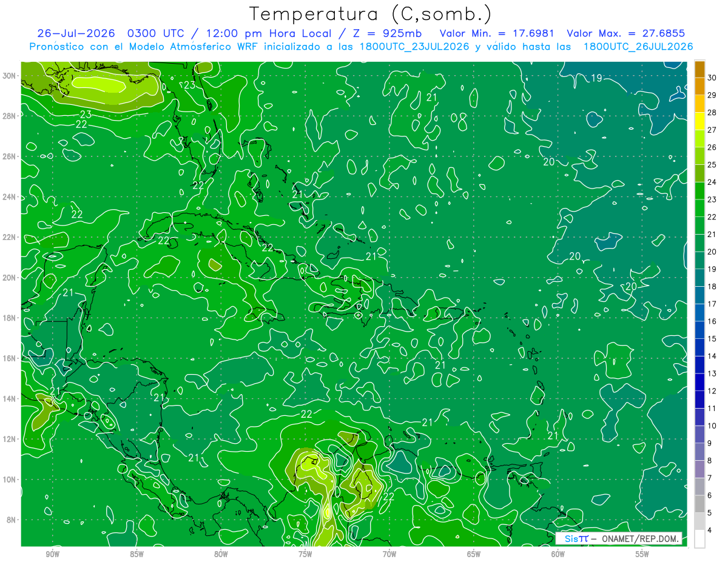Click the "90W" longitude axis label
Image resolution: width=728 pixels, height=562 pixels.
pos(52,554)
